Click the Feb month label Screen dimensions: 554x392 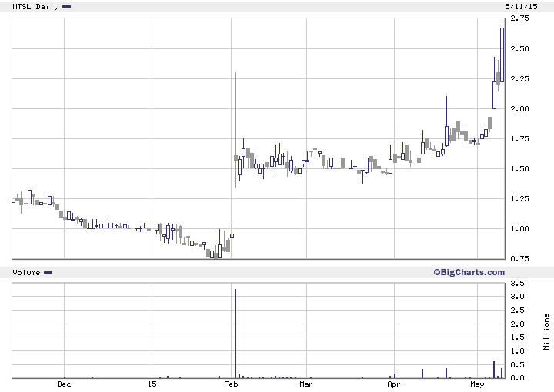(x=231, y=384)
